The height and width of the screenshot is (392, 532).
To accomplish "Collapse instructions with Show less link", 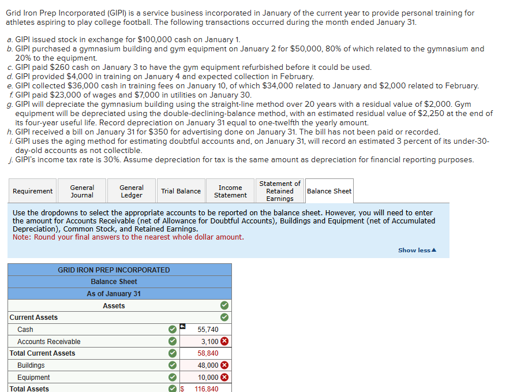I will tap(417, 250).
